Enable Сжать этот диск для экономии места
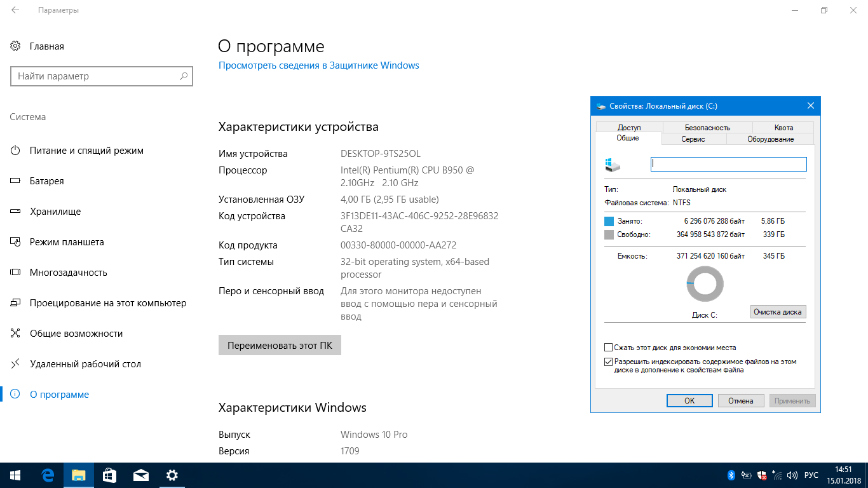 coord(609,348)
